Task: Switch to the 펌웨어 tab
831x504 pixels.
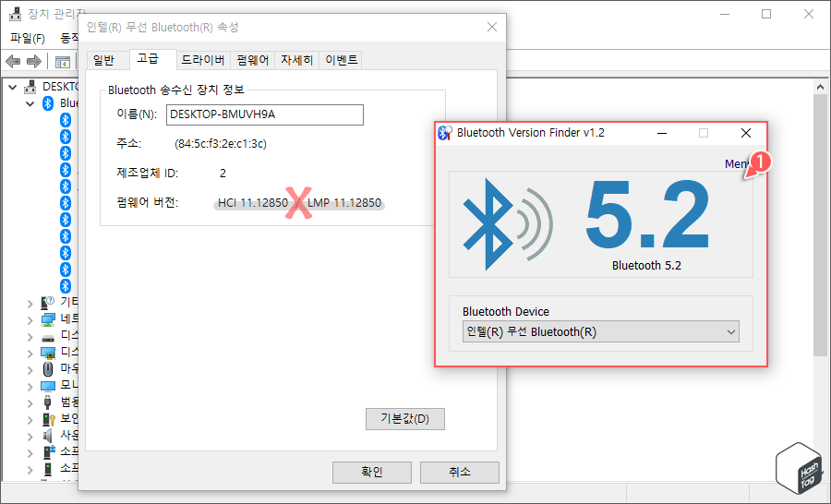Action: (253, 60)
